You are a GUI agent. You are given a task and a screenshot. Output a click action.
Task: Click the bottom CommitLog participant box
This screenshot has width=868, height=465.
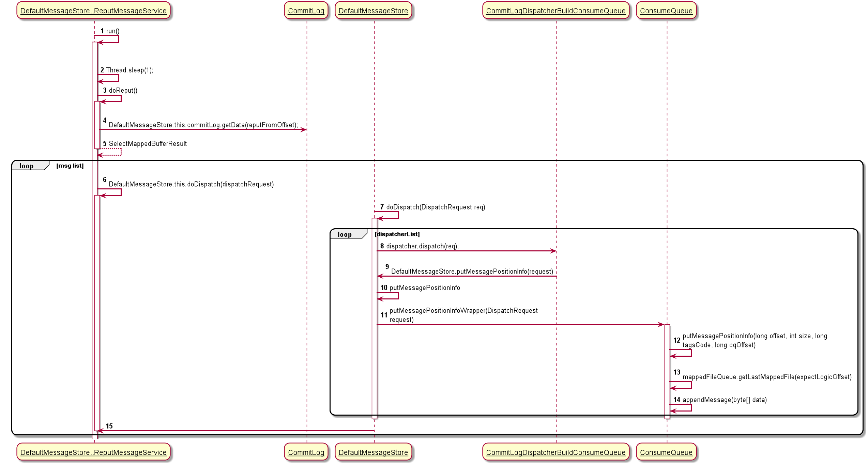306,452
